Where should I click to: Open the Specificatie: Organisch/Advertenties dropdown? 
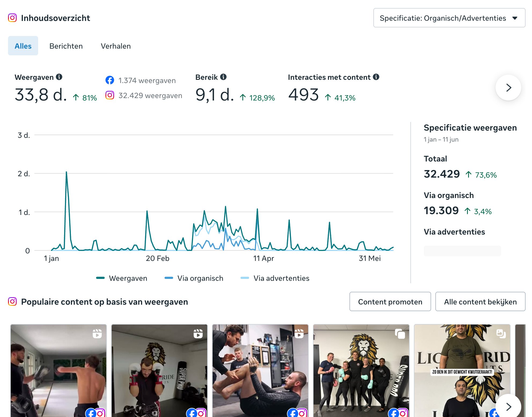point(449,18)
